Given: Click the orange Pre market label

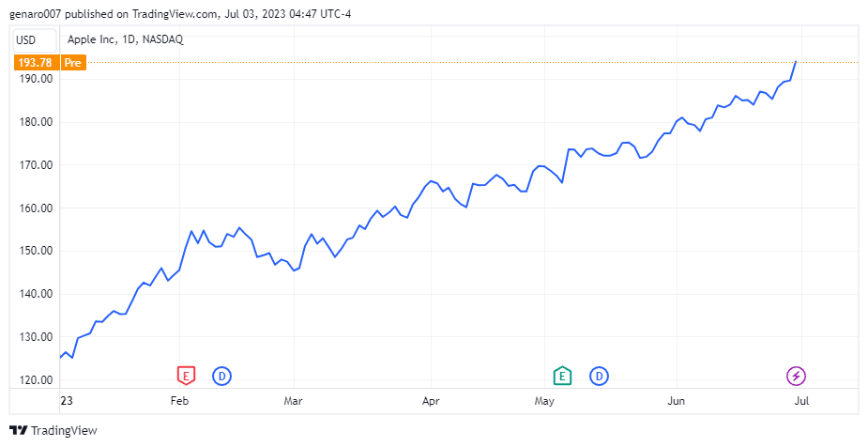Looking at the screenshot, I should tap(72, 63).
